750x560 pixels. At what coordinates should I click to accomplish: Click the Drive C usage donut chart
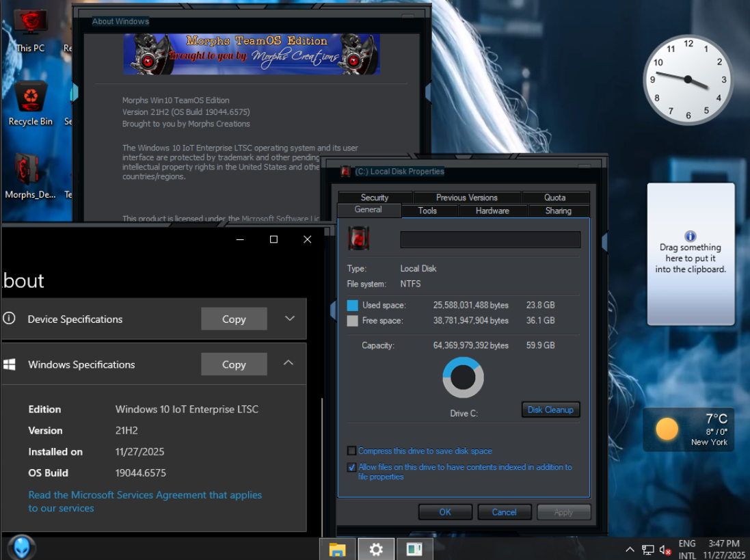463,377
